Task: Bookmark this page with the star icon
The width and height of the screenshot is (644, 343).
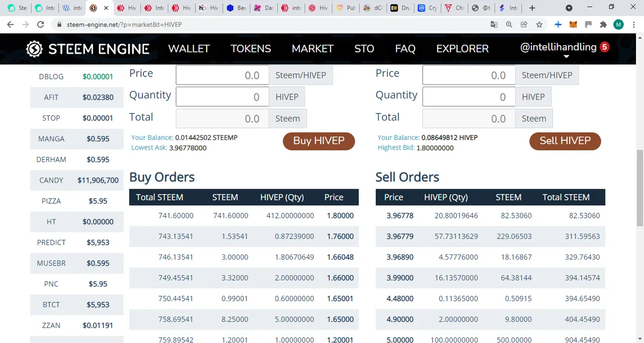Action: coord(539,24)
